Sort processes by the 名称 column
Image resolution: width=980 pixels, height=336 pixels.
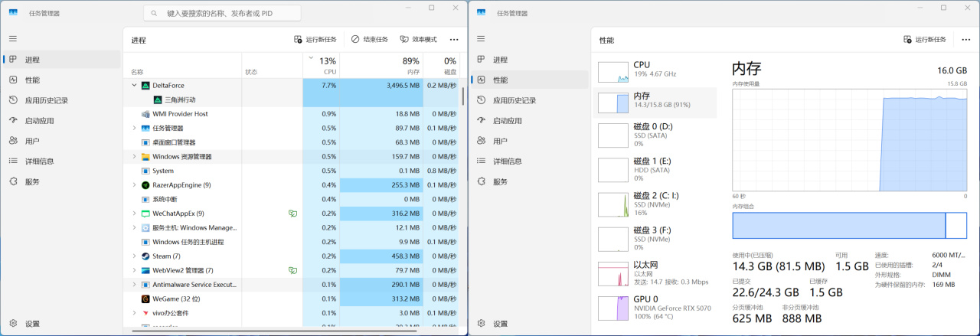(184, 65)
